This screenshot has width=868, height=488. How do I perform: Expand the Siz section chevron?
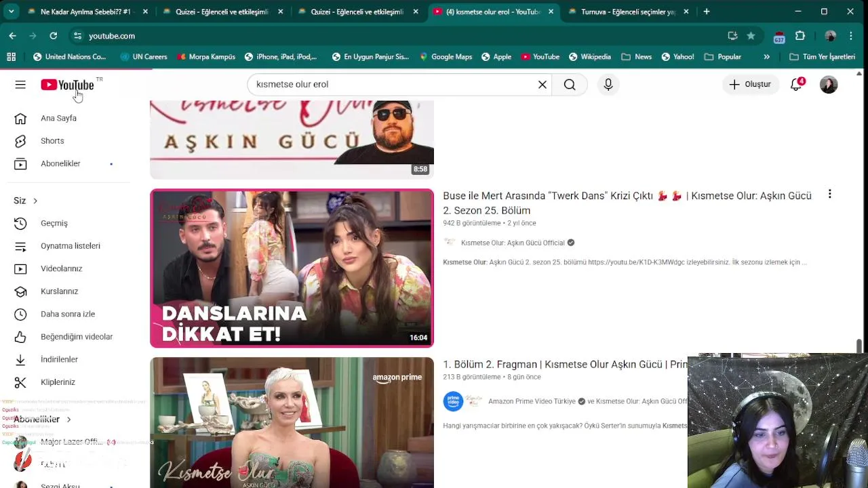click(35, 201)
